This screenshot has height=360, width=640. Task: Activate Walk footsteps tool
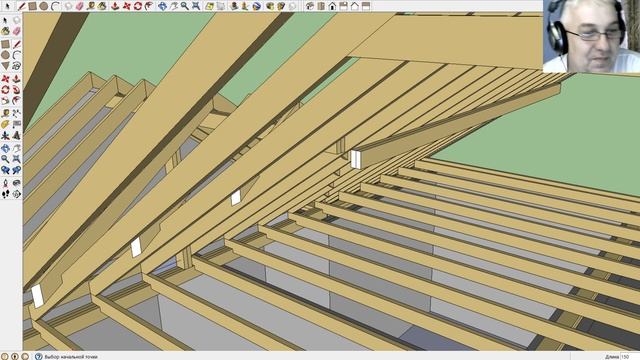[5, 193]
